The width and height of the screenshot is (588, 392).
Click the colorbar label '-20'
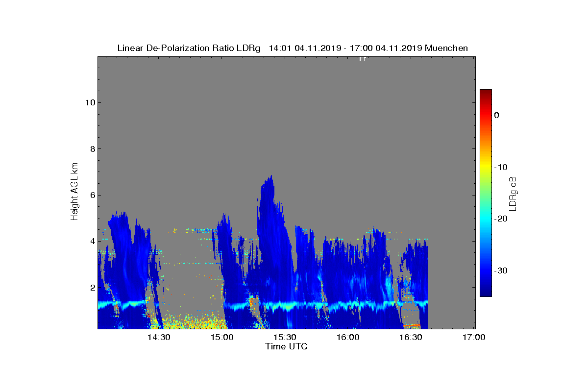point(500,219)
